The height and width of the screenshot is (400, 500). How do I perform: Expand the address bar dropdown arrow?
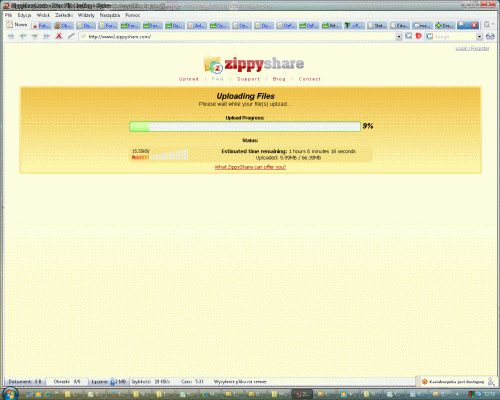(399, 37)
